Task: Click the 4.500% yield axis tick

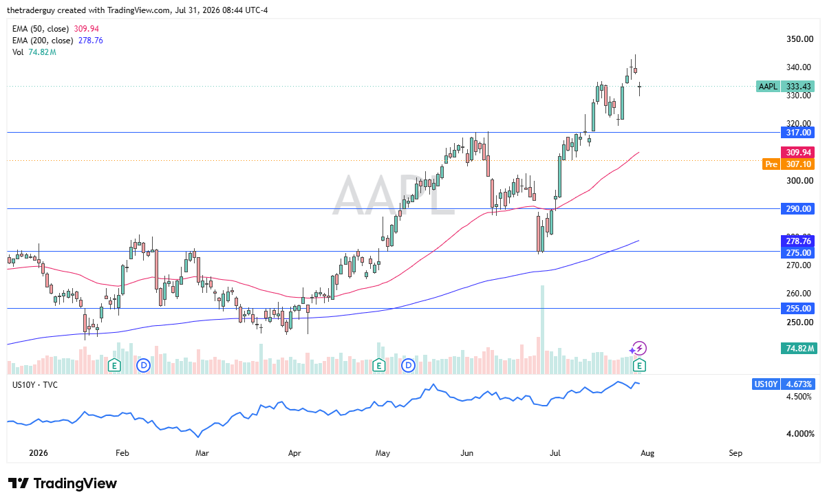Action: [800, 397]
